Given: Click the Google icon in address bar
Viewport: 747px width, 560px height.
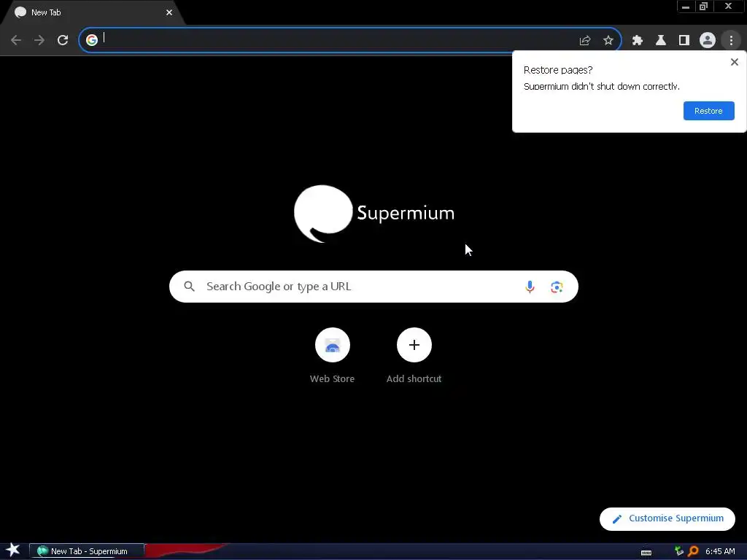Looking at the screenshot, I should point(92,40).
